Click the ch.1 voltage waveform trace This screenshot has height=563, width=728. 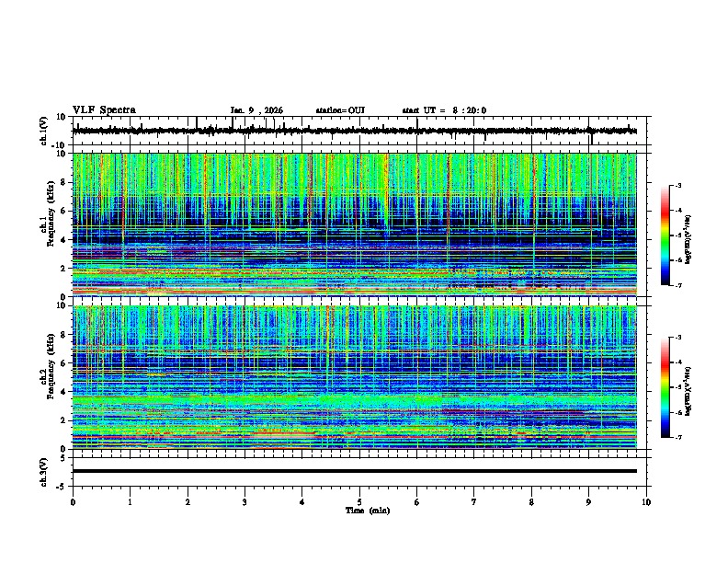[x=354, y=131]
